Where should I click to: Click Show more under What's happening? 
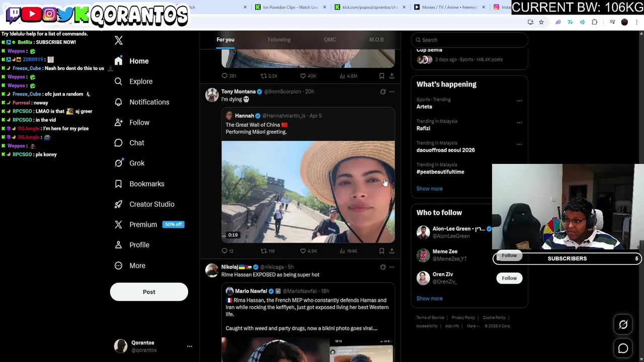pyautogui.click(x=430, y=189)
